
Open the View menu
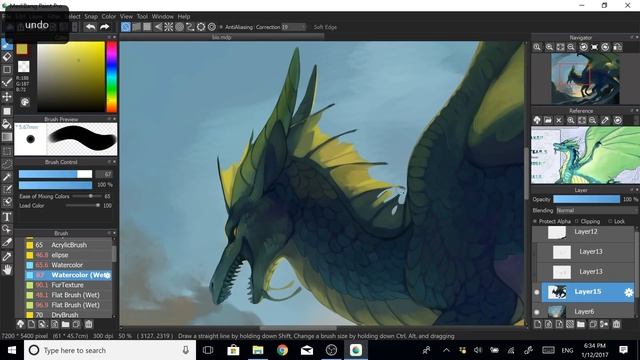click(126, 17)
